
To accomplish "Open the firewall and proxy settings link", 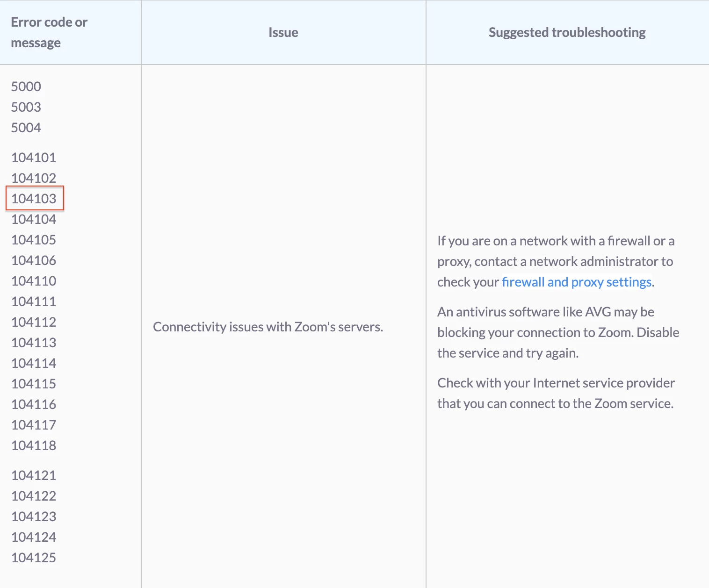I will click(x=577, y=282).
